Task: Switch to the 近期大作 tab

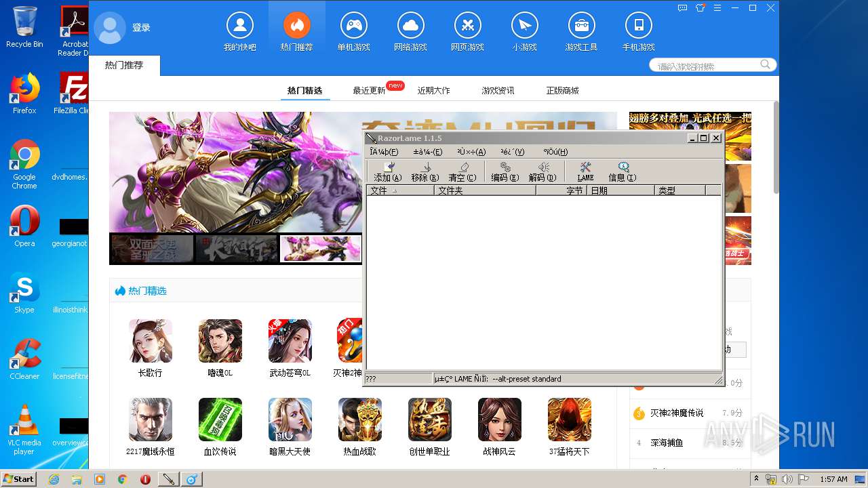Action: (x=433, y=90)
